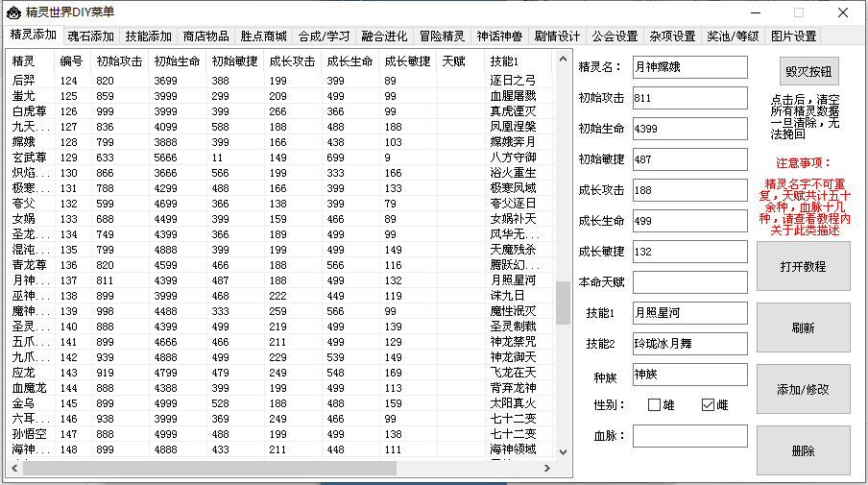Select the 女娲 row
868x485 pixels.
[279, 219]
